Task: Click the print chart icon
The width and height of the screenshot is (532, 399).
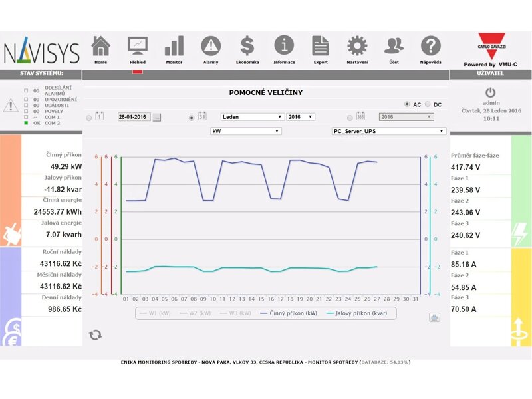Action: 434,317
